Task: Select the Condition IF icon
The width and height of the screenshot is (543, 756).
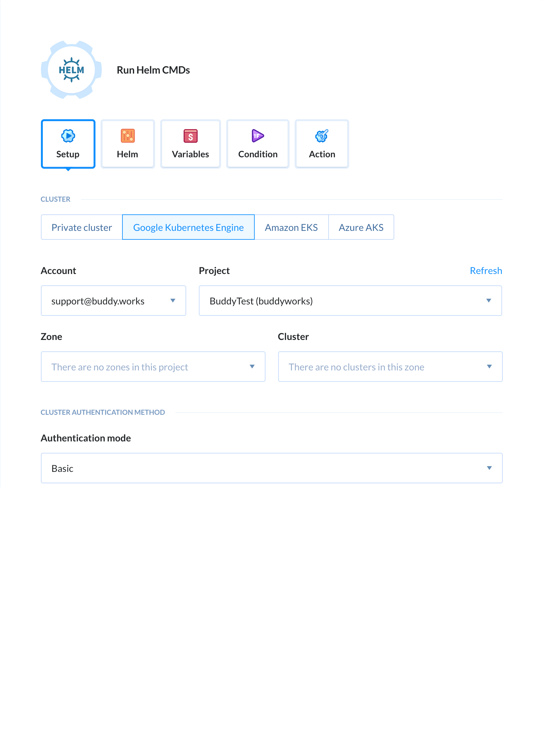Action: [257, 136]
